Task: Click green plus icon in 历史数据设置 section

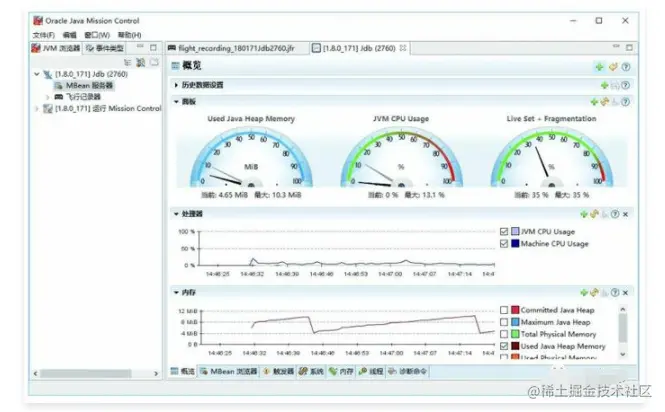Action: pos(605,85)
